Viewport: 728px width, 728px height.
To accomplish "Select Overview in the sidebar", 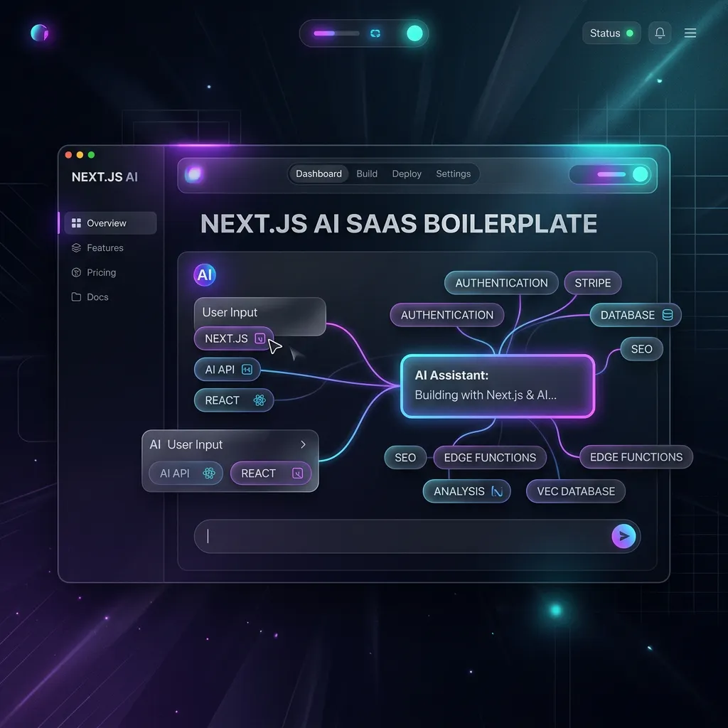I will coord(110,223).
